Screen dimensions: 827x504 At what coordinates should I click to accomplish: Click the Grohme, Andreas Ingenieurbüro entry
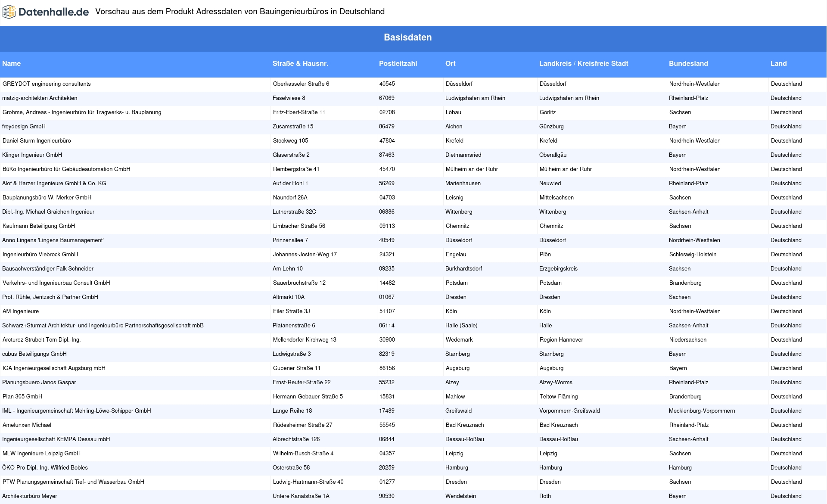point(82,112)
